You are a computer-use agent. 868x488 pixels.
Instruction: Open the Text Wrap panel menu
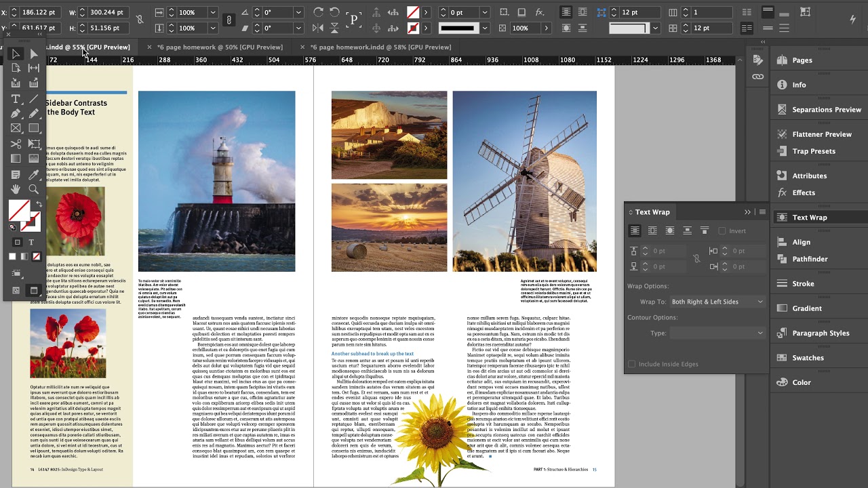click(762, 212)
